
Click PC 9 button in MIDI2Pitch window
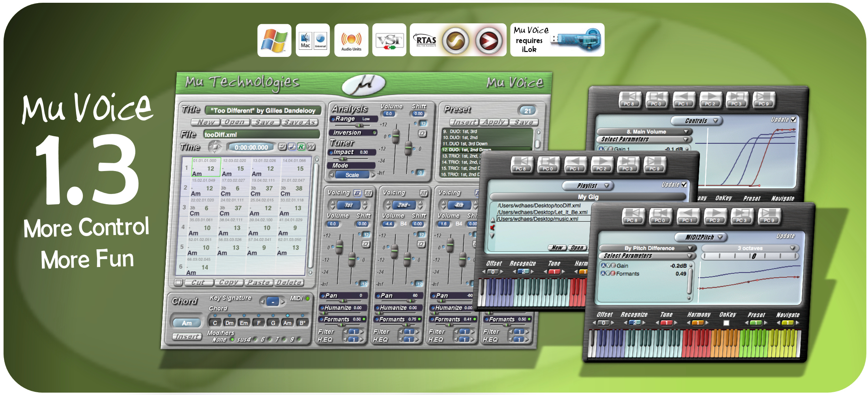click(769, 216)
